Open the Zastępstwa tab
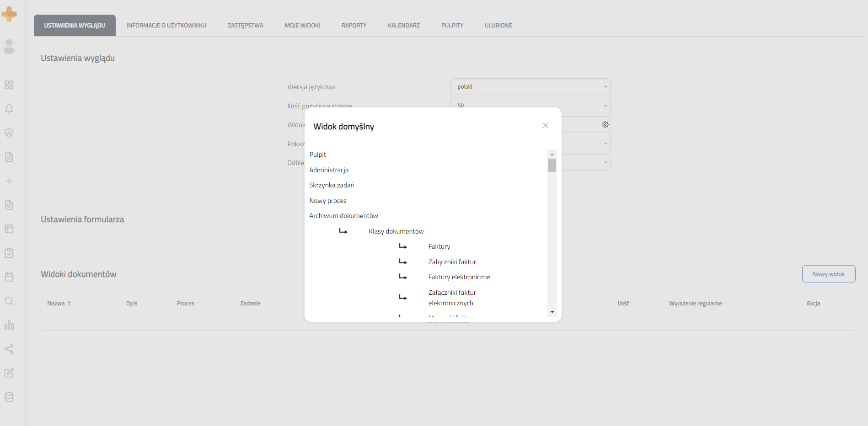Viewport: 868px width, 426px height. [246, 26]
